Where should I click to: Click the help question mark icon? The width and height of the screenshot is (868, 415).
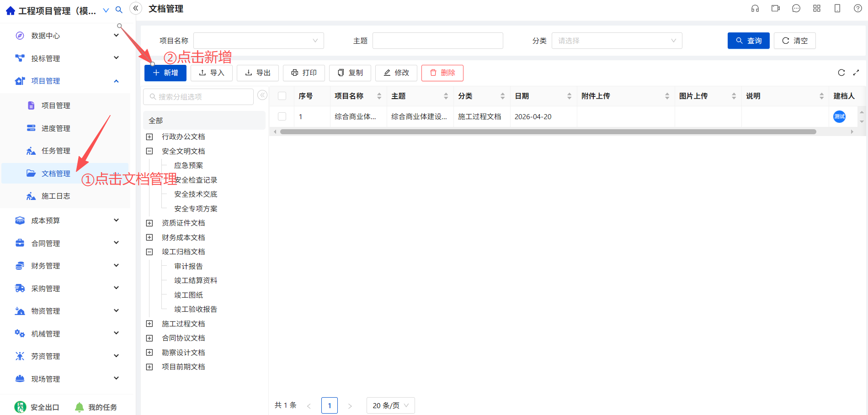click(x=858, y=9)
